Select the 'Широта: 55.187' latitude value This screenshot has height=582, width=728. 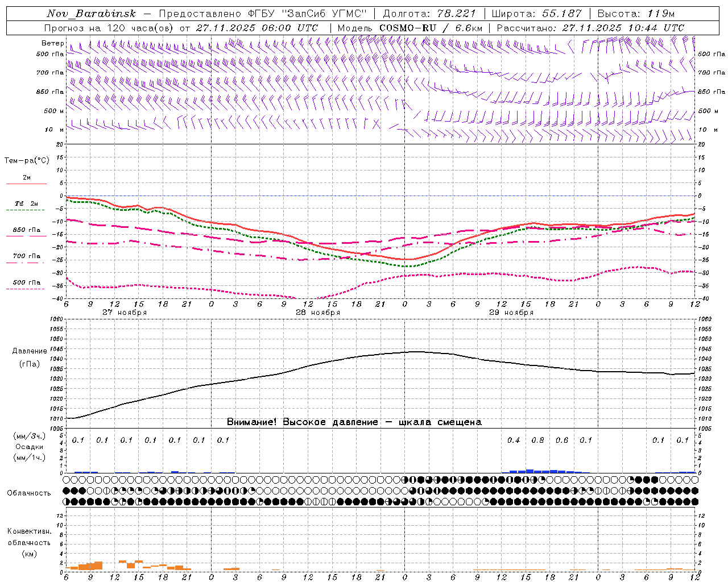tap(536, 14)
